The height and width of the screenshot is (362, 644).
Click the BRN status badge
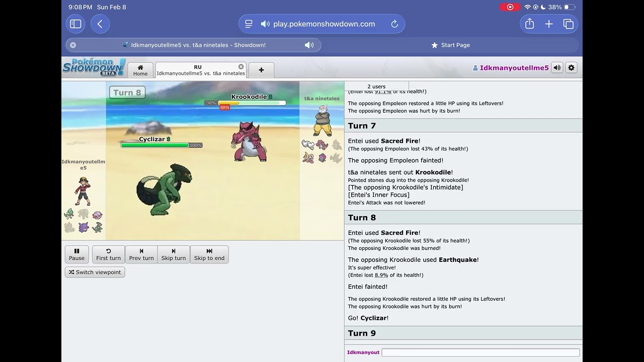[224, 108]
